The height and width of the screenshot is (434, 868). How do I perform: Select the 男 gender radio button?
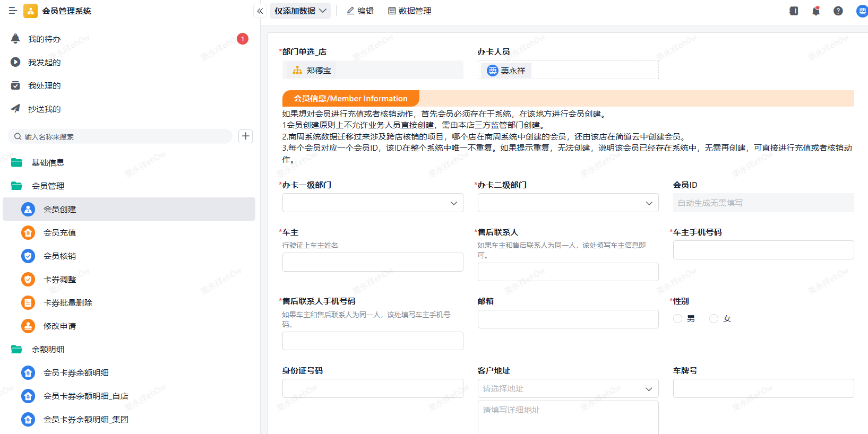[678, 318]
